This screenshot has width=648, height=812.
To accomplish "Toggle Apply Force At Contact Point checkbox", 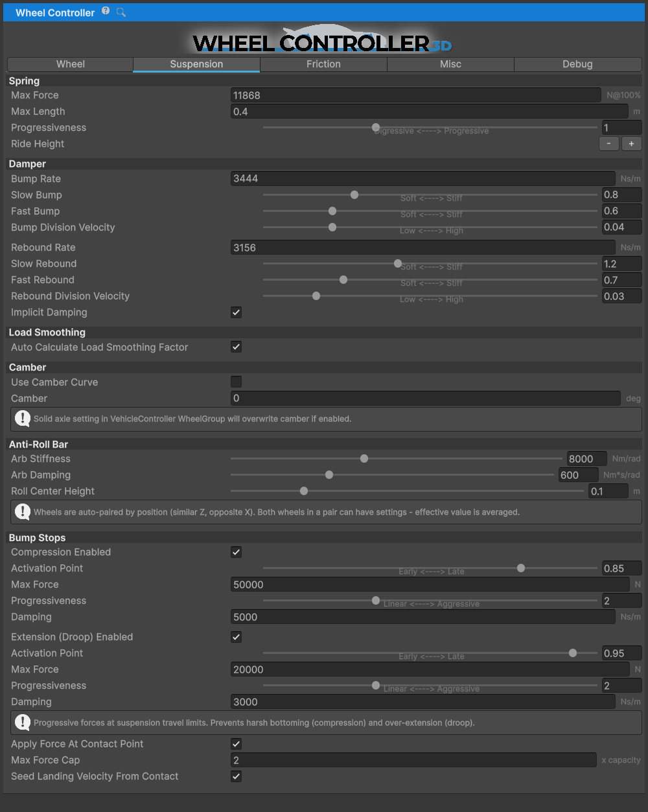I will coord(237,744).
